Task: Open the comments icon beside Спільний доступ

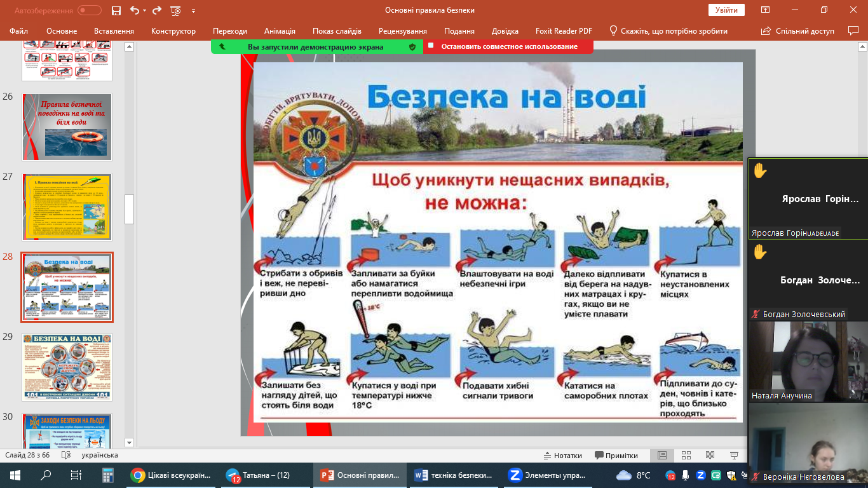Action: click(853, 30)
